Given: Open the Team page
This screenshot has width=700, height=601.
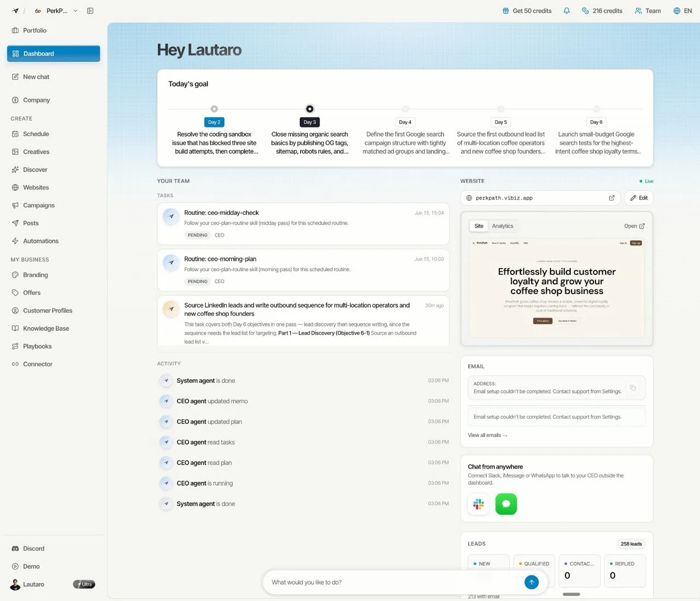Looking at the screenshot, I should (x=647, y=10).
